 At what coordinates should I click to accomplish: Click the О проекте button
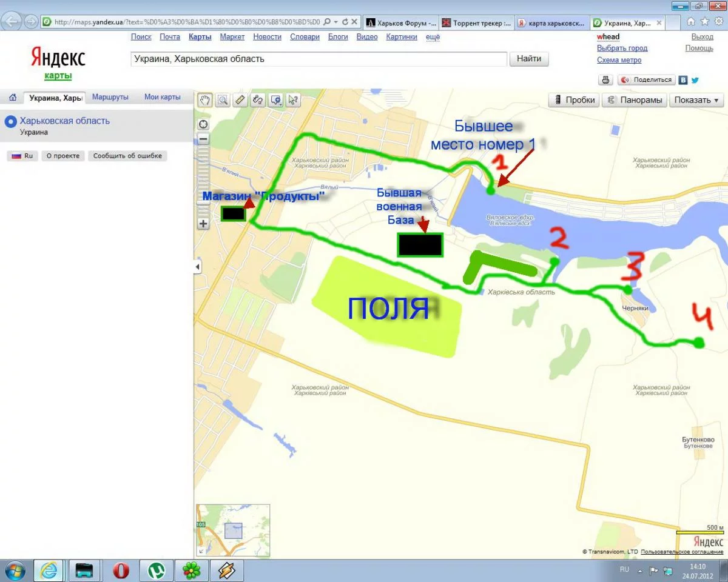click(63, 156)
